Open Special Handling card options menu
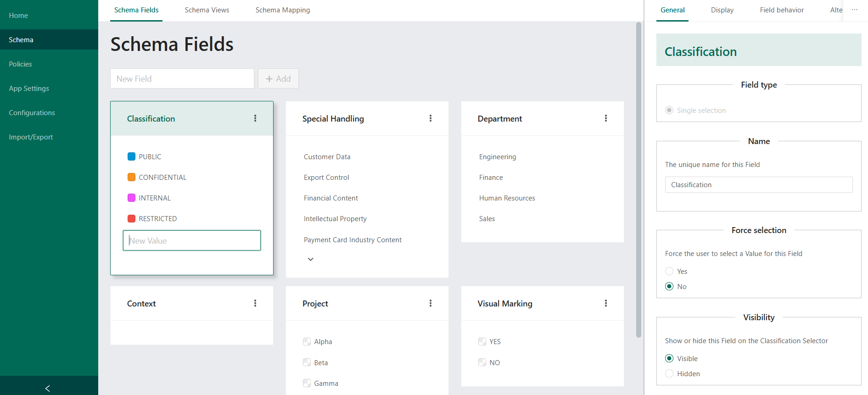The height and width of the screenshot is (395, 868). (431, 118)
